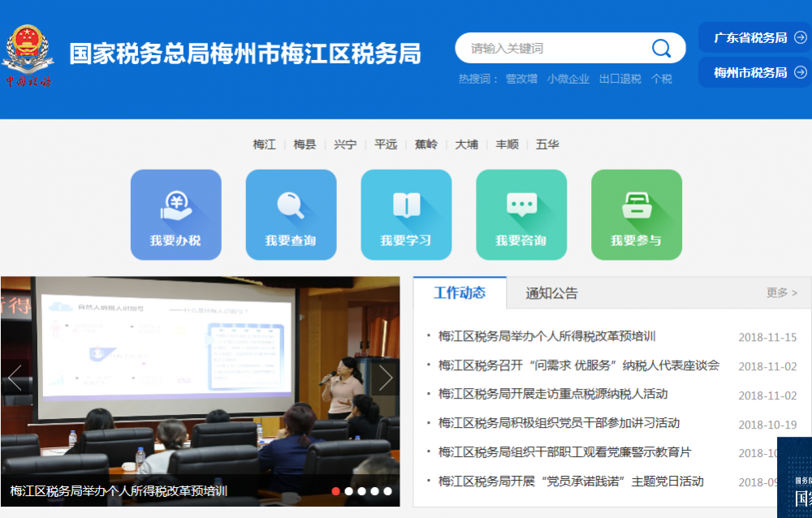Viewport: 812px width, 518px height.
Task: Open the 我要参与 participation icon
Action: [637, 214]
